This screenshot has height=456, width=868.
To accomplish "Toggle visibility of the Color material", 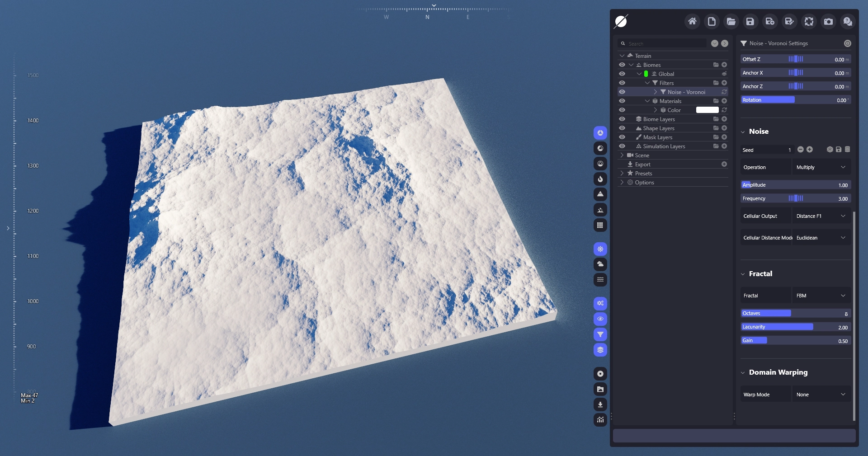I will click(x=622, y=110).
